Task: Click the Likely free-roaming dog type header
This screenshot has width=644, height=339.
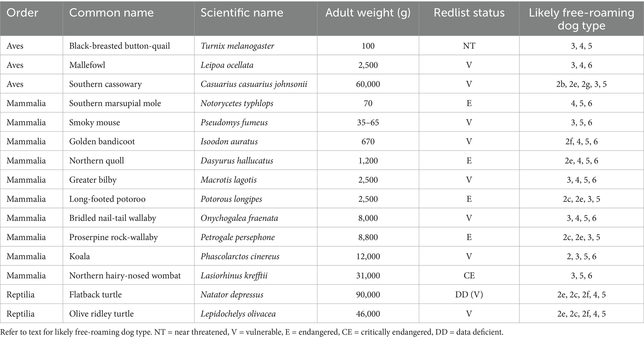Action: [x=581, y=19]
